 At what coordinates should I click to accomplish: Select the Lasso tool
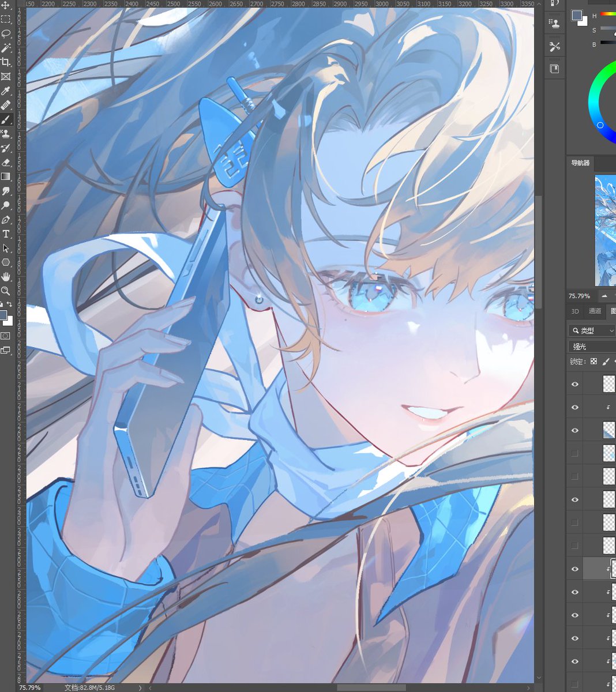pos(6,33)
